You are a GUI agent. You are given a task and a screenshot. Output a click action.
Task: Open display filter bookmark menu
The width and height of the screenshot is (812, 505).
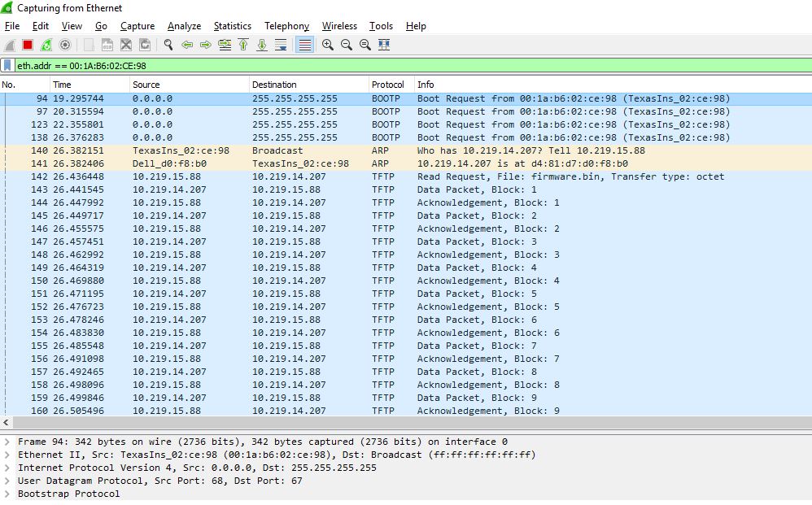(7, 65)
